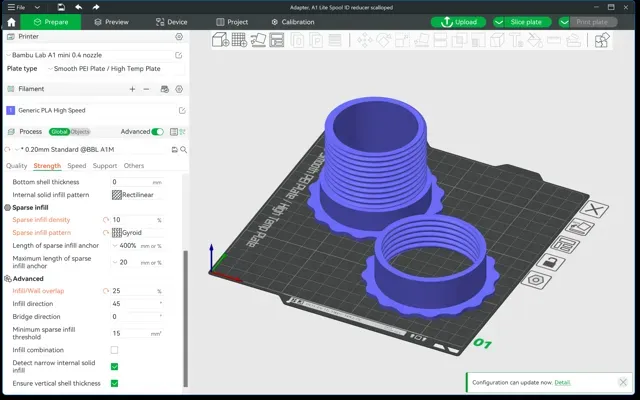Viewport: 640px width, 400px height.
Task: Select the Mesh boolean tool
Action: [459, 40]
